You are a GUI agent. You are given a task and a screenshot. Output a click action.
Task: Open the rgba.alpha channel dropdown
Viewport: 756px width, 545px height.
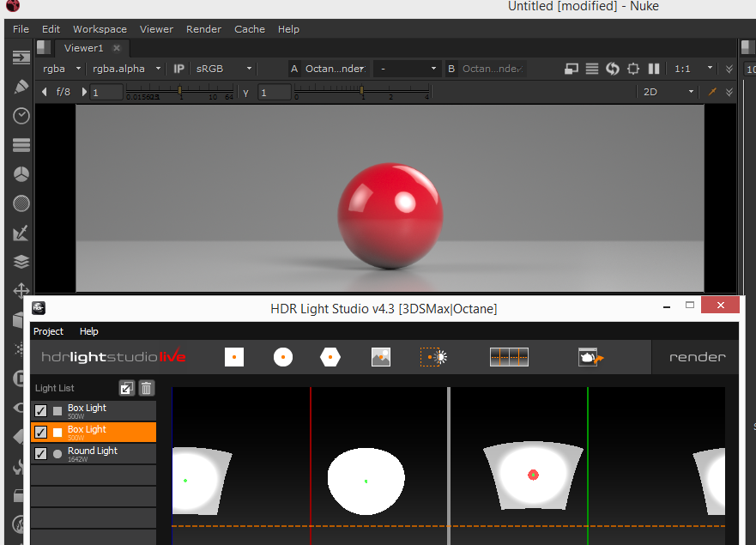[126, 69]
